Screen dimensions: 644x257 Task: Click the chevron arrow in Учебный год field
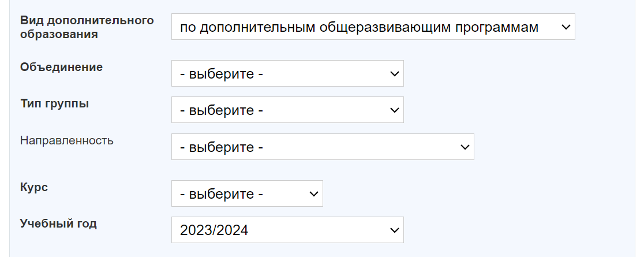(395, 230)
